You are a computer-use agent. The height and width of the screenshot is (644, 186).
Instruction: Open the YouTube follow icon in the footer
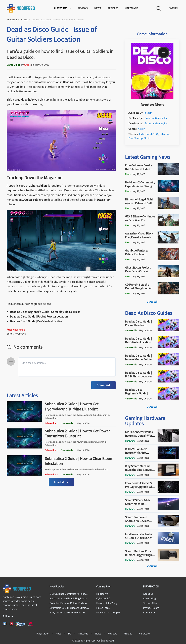tap(11, 624)
